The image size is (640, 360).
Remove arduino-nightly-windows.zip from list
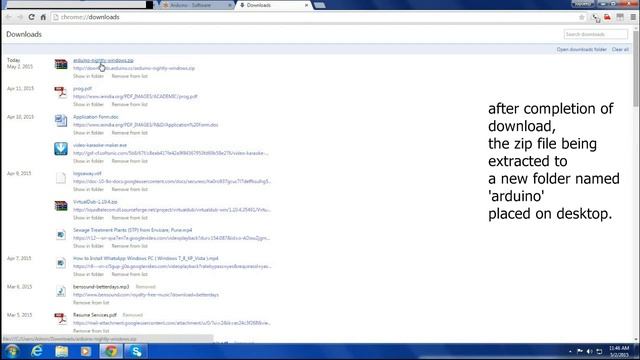tap(129, 76)
